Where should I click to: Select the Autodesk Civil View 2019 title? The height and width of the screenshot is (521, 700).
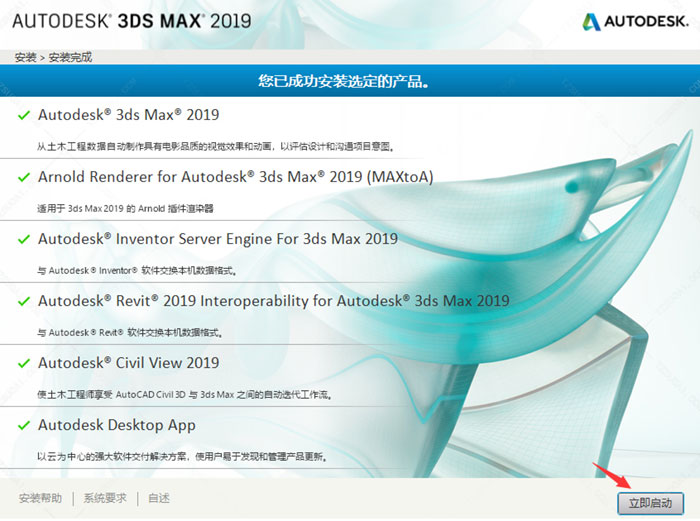[x=129, y=363]
